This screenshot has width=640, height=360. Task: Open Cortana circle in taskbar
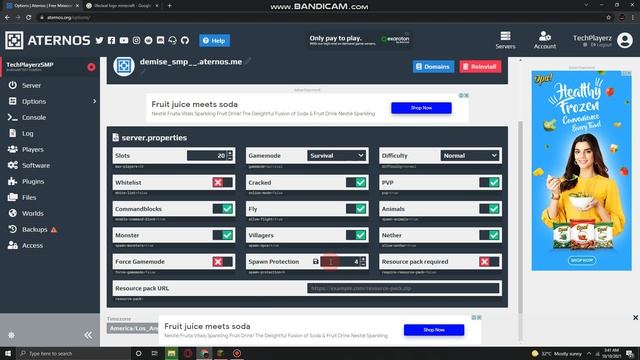(x=138, y=353)
